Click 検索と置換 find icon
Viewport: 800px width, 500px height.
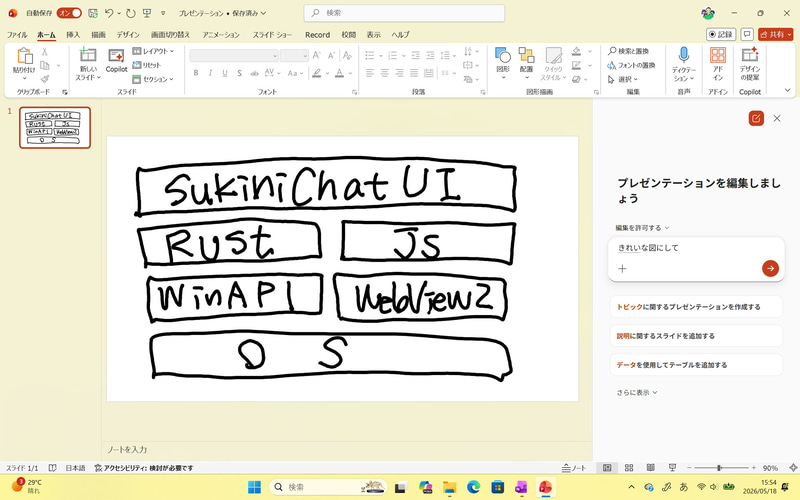click(x=612, y=51)
